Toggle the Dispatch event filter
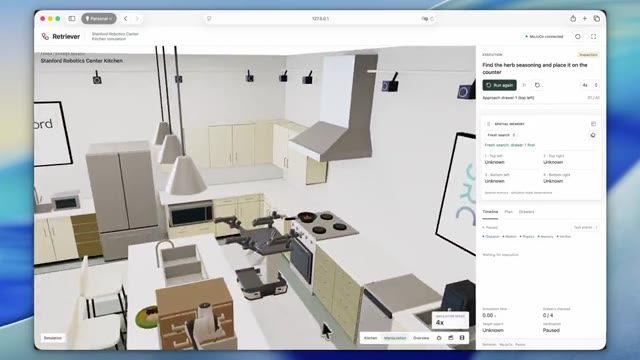The height and width of the screenshot is (360, 640). pyautogui.click(x=491, y=237)
